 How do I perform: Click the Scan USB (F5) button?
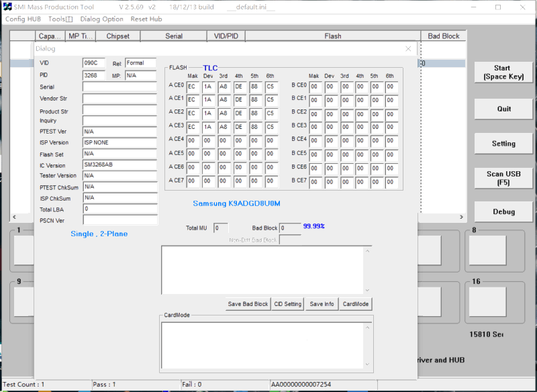point(503,178)
